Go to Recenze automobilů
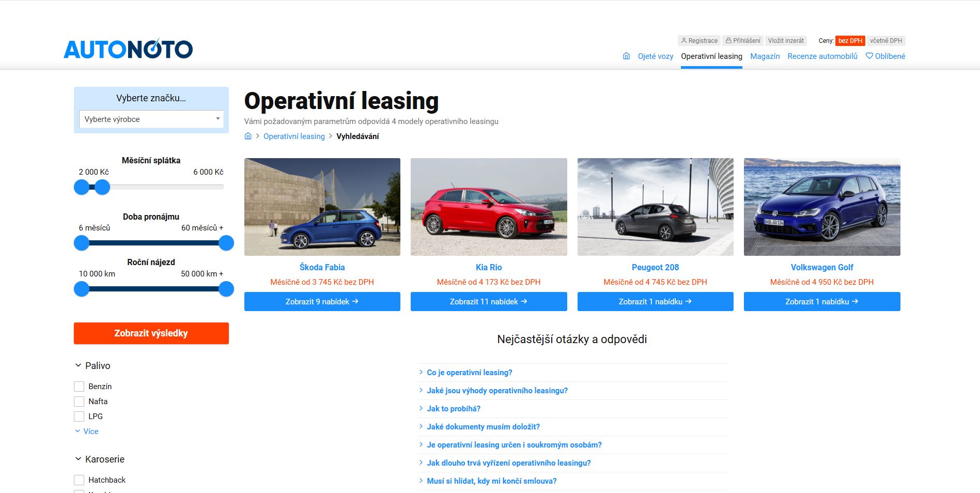Viewport: 980px width, 493px height. (x=822, y=56)
